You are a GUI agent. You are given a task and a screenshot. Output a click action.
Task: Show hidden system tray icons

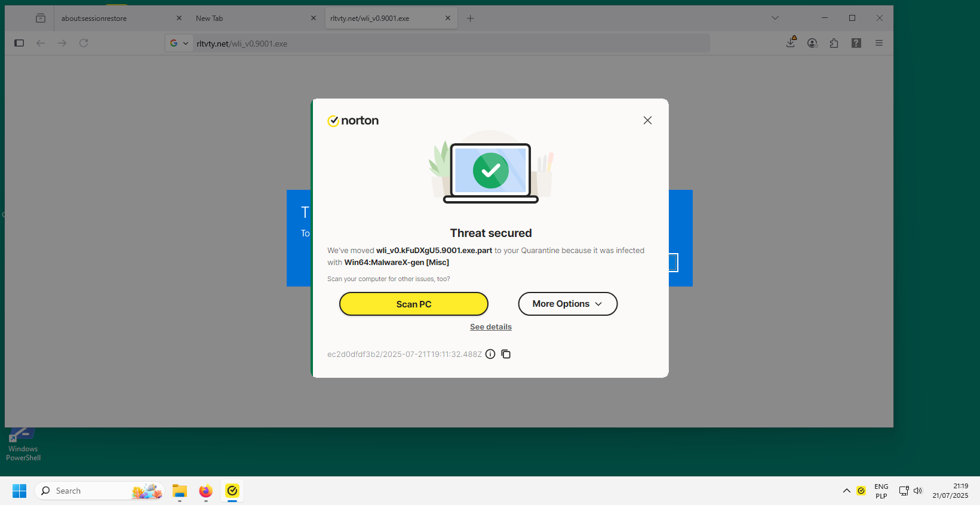pos(846,491)
